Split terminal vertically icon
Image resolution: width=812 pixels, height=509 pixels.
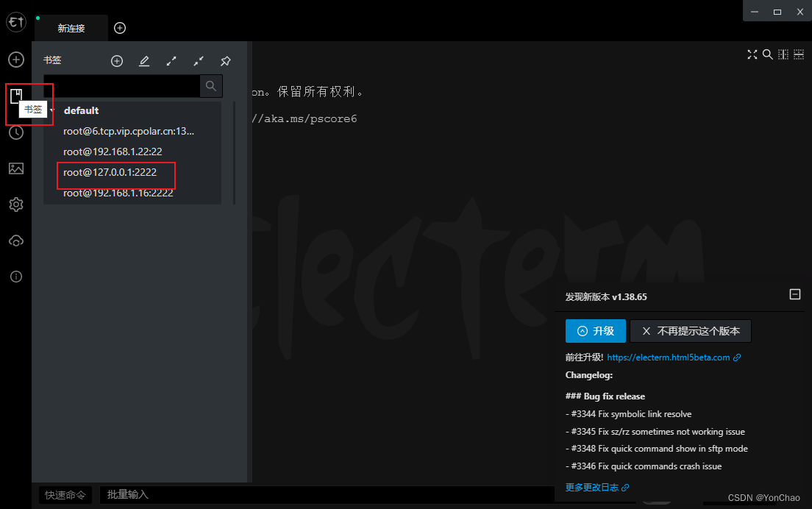(x=783, y=54)
